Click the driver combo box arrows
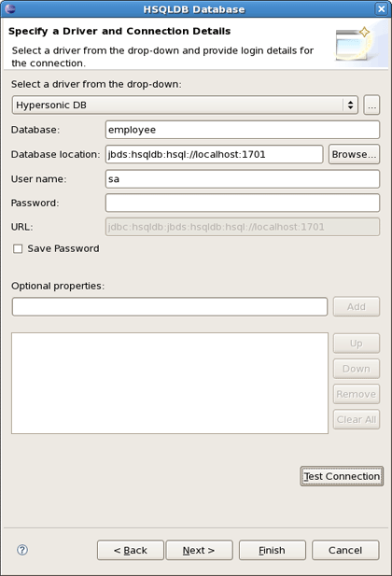 [350, 105]
